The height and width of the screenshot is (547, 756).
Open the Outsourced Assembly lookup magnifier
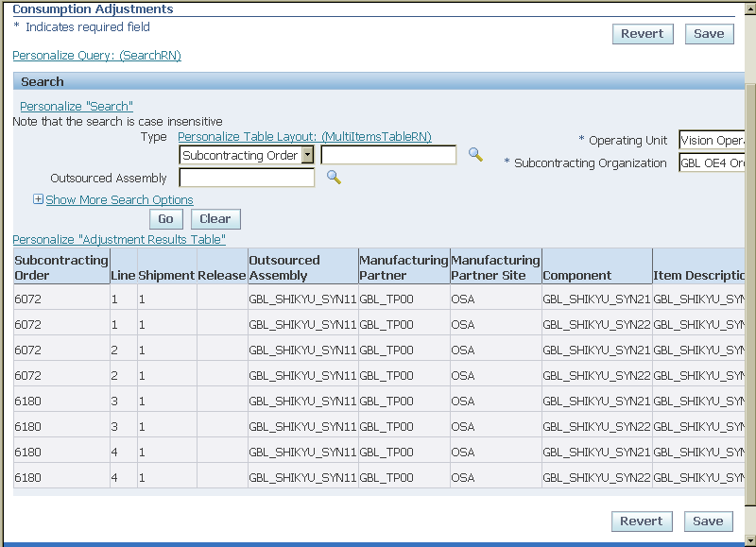click(x=334, y=177)
